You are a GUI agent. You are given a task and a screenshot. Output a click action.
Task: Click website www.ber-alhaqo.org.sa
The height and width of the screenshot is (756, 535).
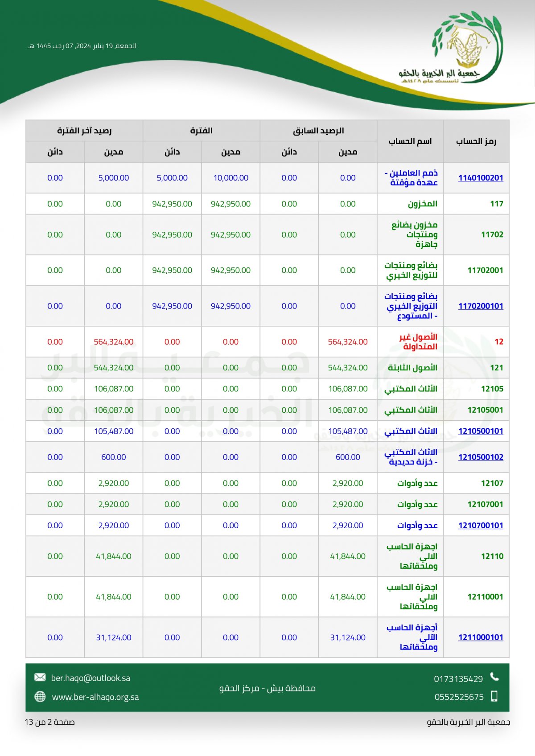[95, 697]
